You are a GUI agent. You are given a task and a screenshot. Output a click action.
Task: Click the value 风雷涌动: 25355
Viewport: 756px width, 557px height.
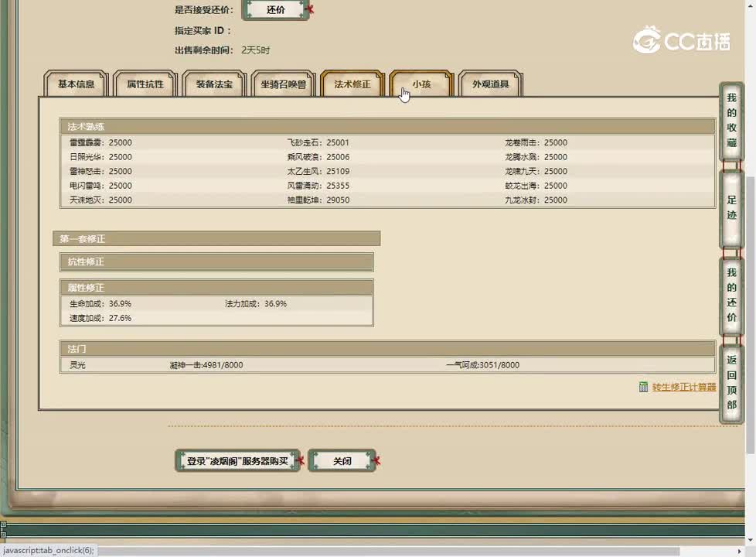(x=318, y=186)
